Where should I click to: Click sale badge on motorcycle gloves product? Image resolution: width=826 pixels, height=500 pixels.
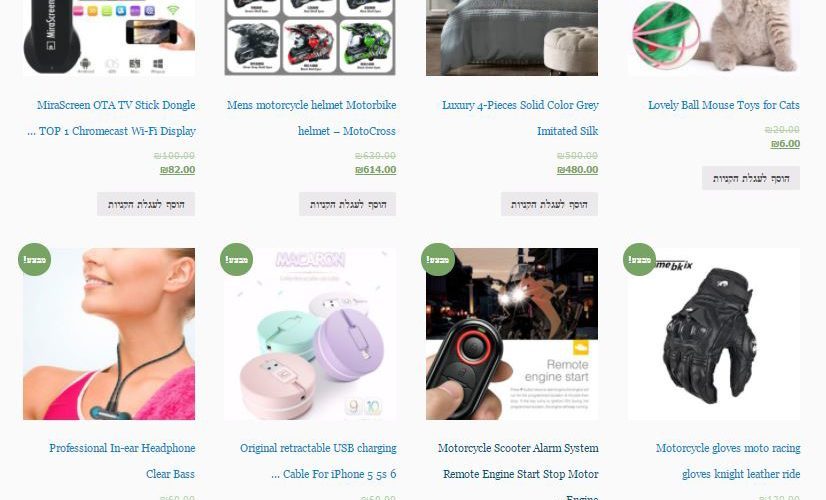coord(639,259)
